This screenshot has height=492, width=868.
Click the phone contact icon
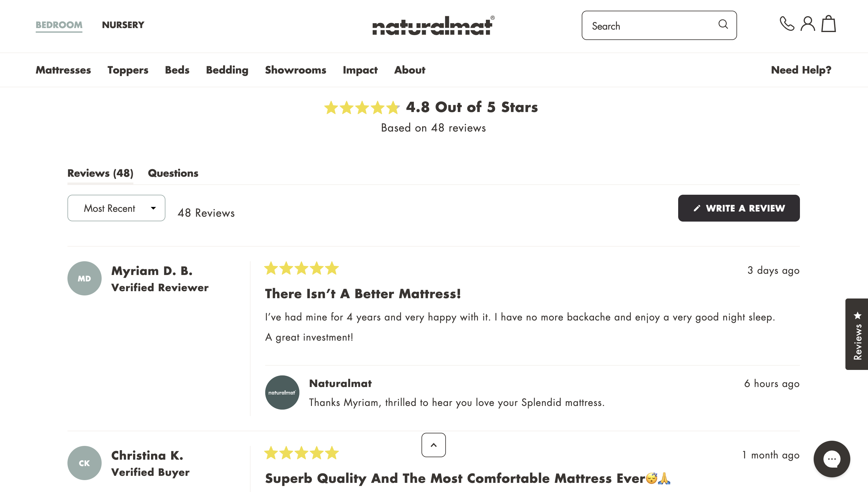click(787, 24)
